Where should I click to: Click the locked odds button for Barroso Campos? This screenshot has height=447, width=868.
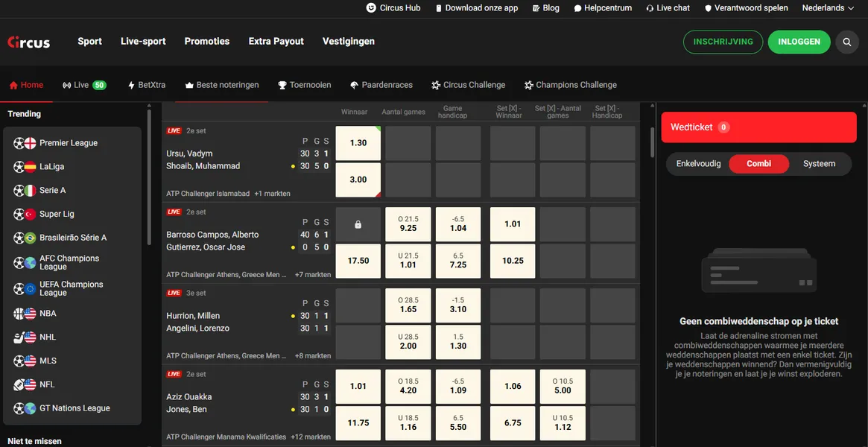click(358, 224)
